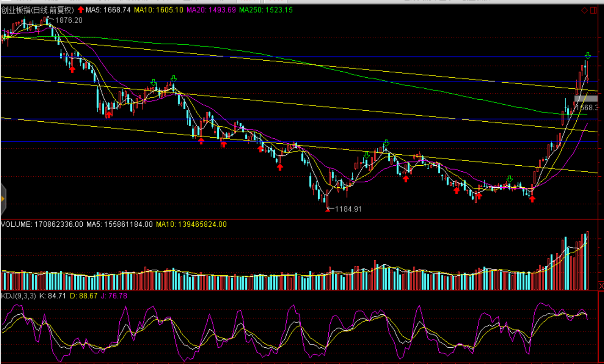Viewport: 604px width, 364px height.
Task: Click the leftmost red buy arrow on chart
Action: pos(72,70)
